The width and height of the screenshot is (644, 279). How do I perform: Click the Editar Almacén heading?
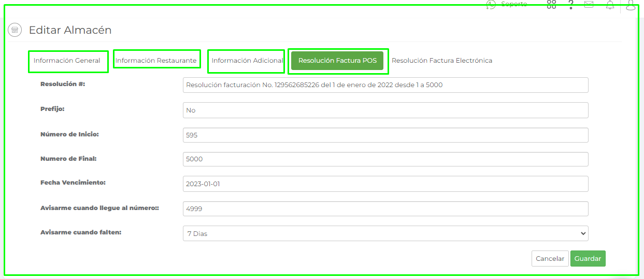[x=70, y=30]
